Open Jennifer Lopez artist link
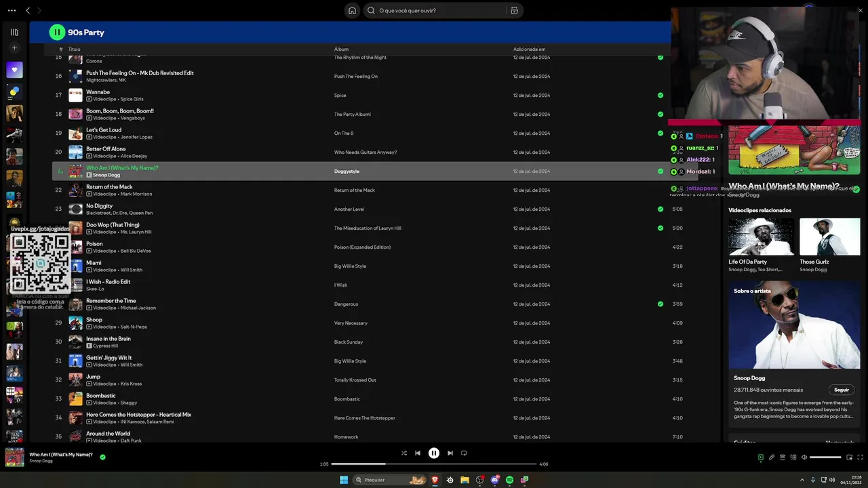Image resolution: width=868 pixels, height=488 pixels. coord(136,137)
